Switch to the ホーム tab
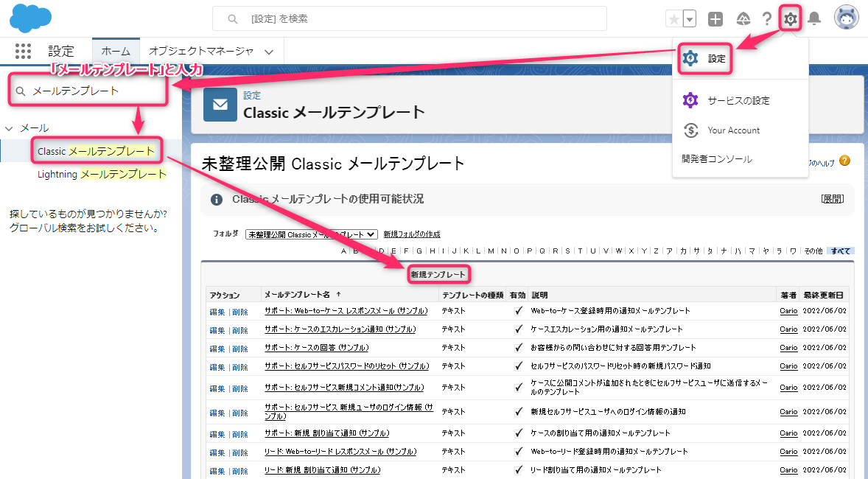 116,51
